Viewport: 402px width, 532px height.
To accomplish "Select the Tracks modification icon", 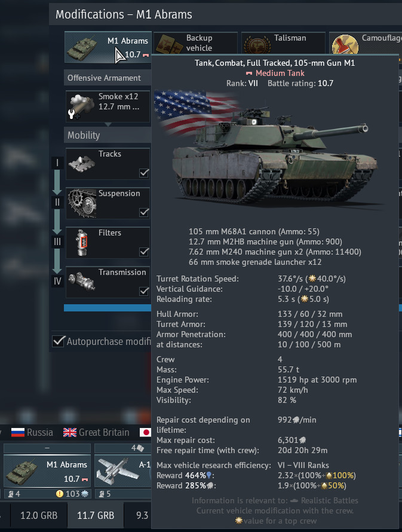I will pyautogui.click(x=82, y=164).
